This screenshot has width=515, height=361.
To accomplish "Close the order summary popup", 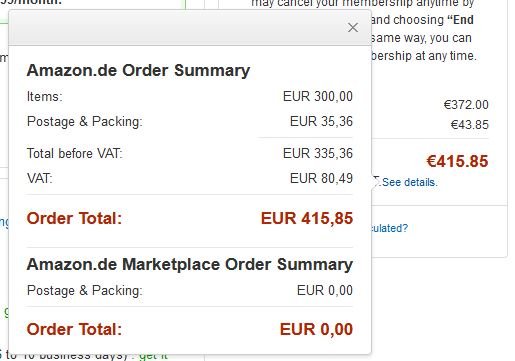I will point(353,28).
